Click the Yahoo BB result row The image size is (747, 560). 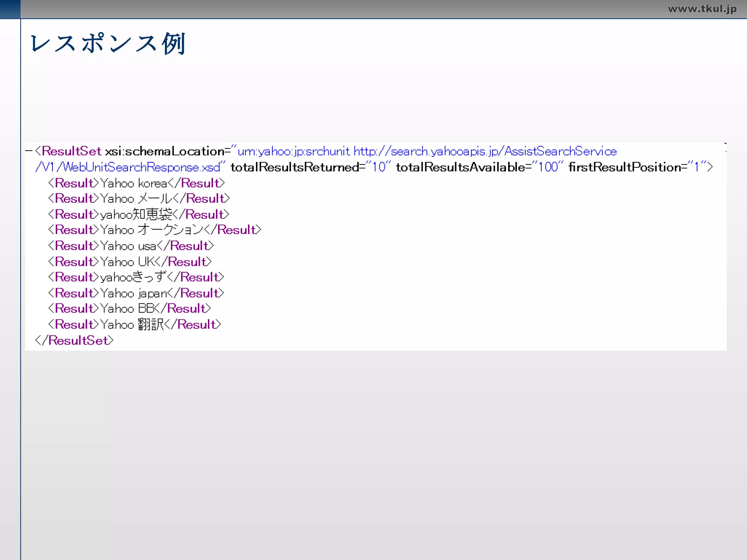point(129,309)
